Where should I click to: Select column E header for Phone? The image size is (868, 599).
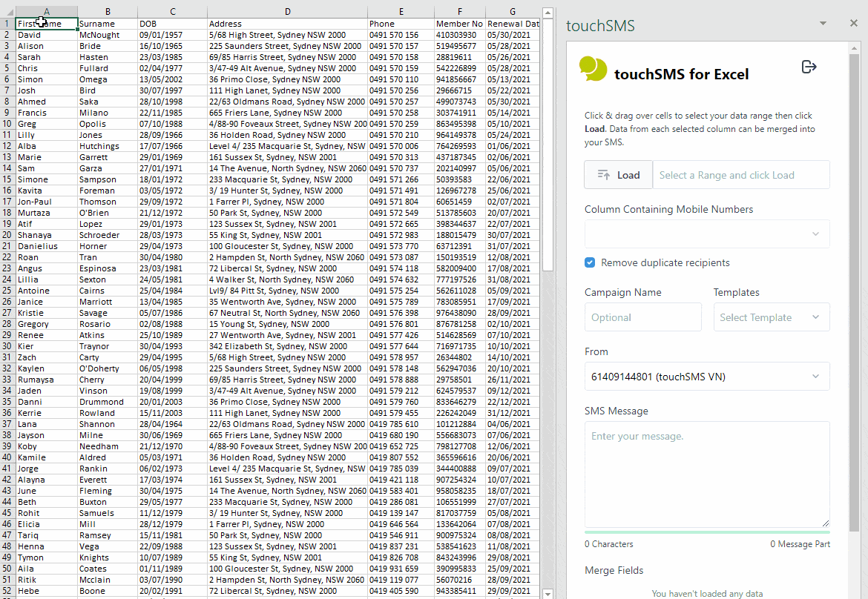[x=401, y=12]
